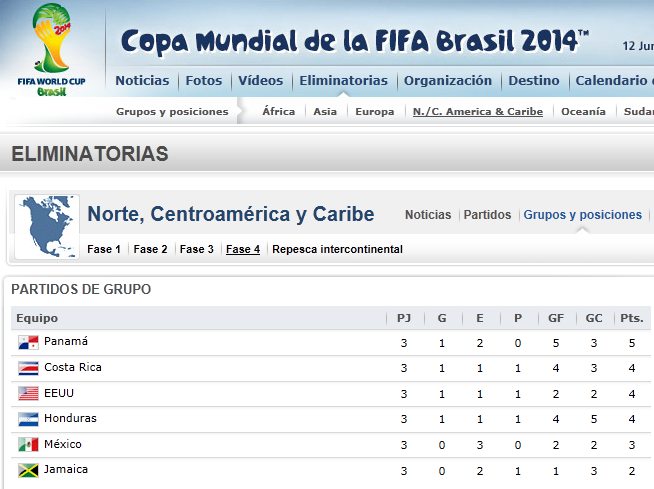Select the África confederation link
This screenshot has height=489, width=654.
point(278,111)
